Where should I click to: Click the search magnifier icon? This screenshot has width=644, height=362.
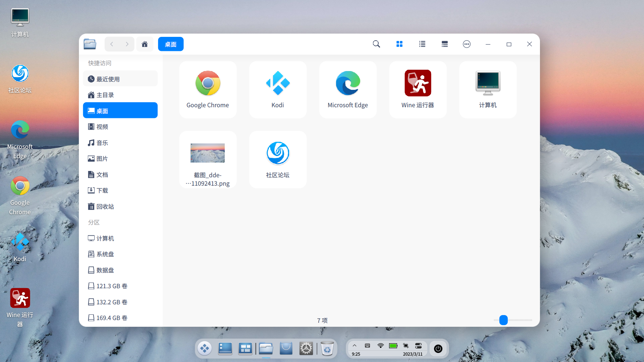[376, 44]
